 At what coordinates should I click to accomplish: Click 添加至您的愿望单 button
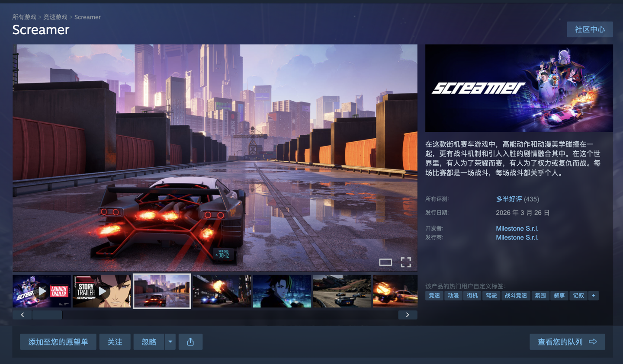coord(58,342)
